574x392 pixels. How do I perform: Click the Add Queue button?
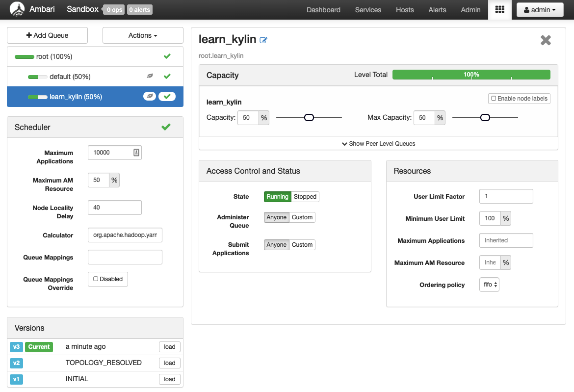pyautogui.click(x=47, y=35)
